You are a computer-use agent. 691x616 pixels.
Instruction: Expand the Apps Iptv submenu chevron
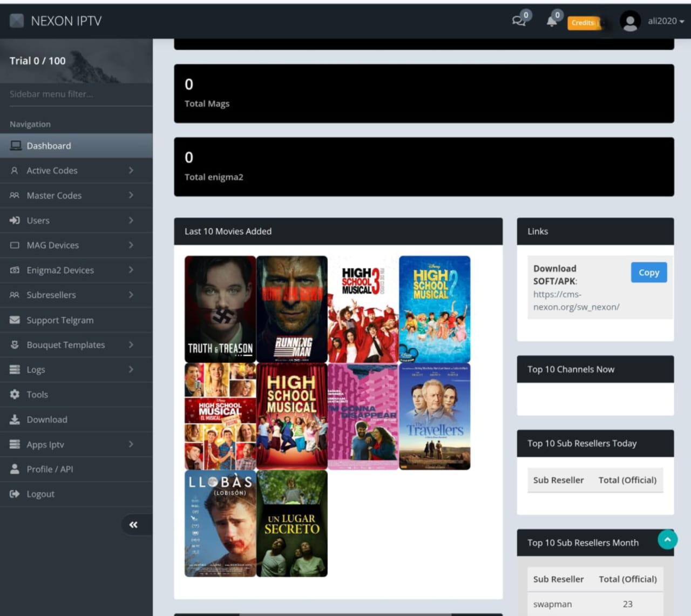(x=131, y=444)
